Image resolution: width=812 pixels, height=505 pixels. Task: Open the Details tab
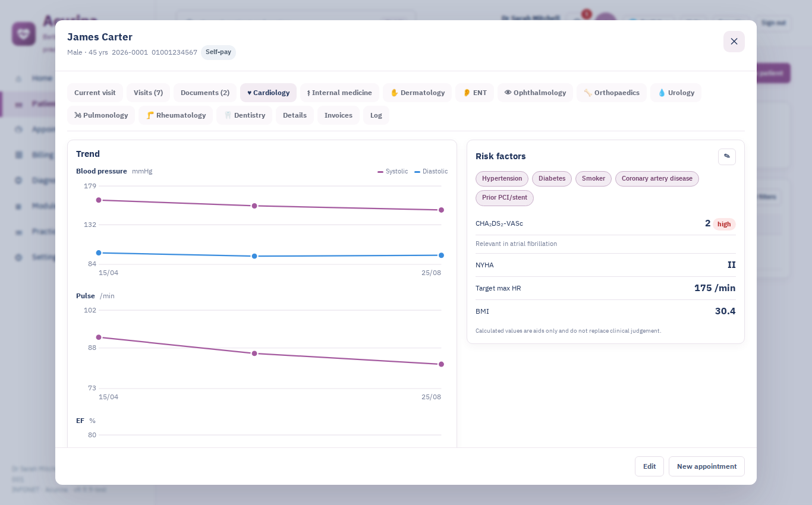pos(295,115)
